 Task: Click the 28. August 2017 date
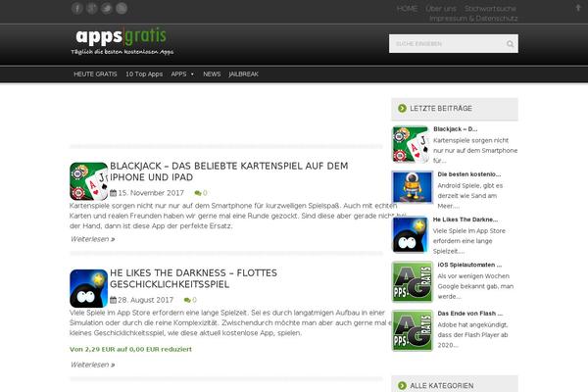pos(146,300)
